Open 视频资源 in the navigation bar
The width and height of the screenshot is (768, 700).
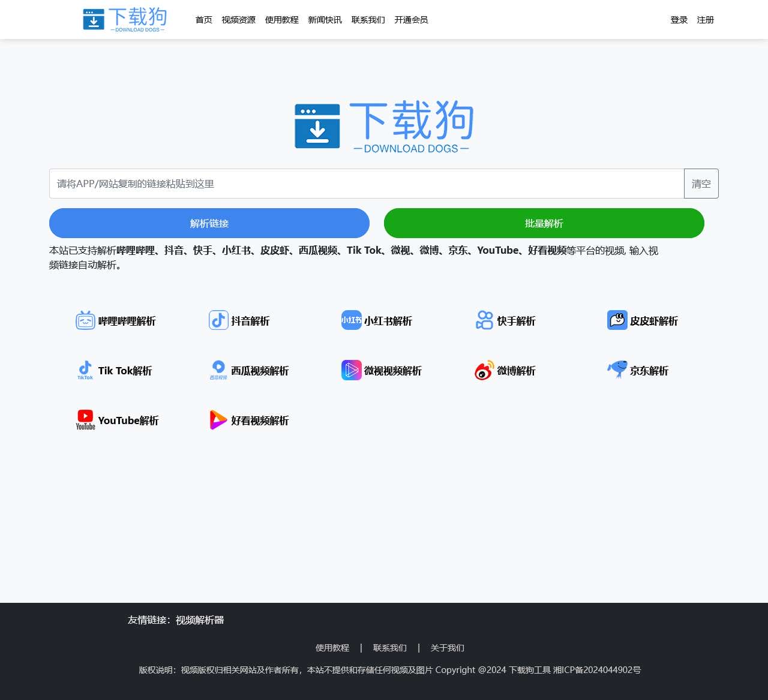point(239,20)
